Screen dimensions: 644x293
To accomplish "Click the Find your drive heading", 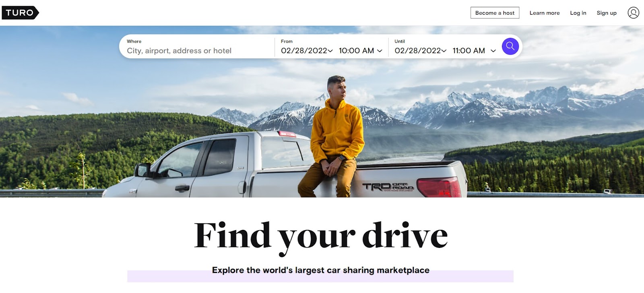I will coord(321,237).
